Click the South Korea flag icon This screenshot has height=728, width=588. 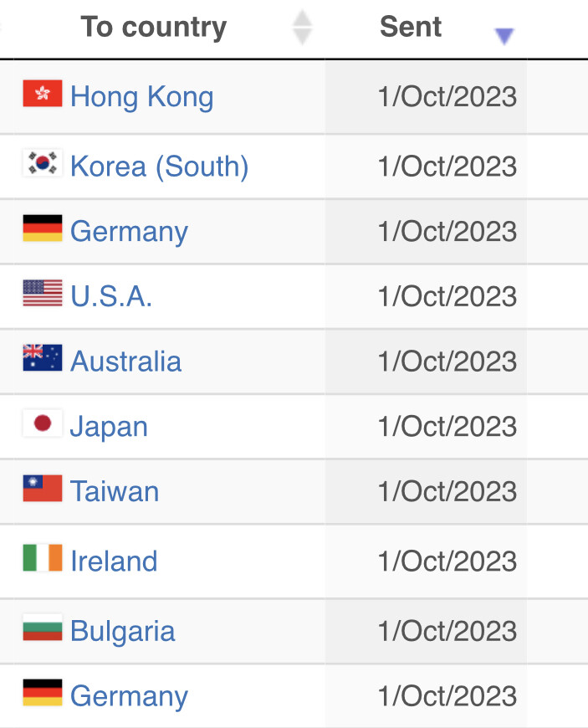[x=42, y=163]
